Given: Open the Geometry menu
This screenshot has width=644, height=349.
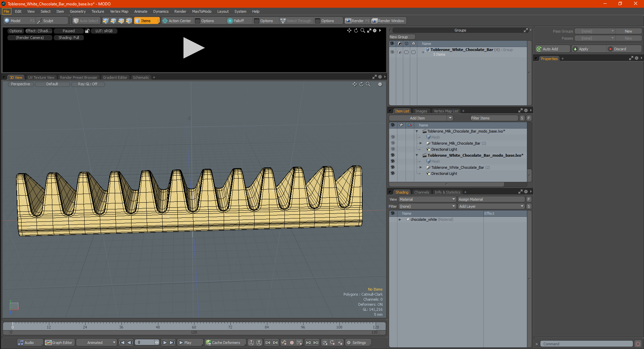Looking at the screenshot, I should (x=77, y=11).
